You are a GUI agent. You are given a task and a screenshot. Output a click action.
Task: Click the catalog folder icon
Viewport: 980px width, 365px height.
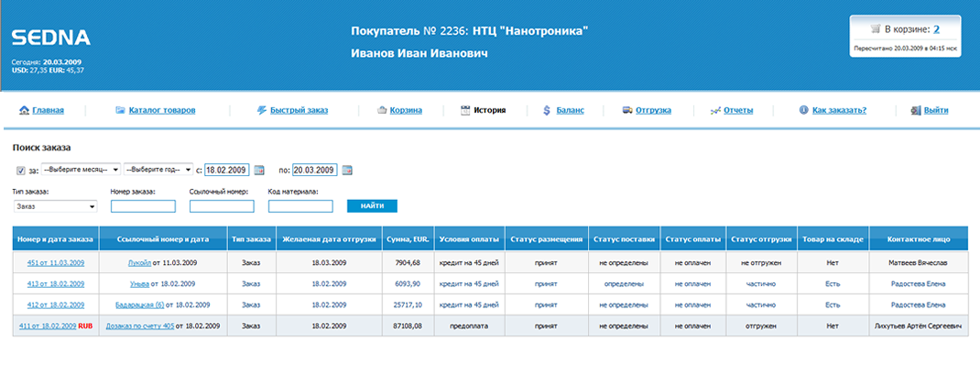pyautogui.click(x=121, y=111)
